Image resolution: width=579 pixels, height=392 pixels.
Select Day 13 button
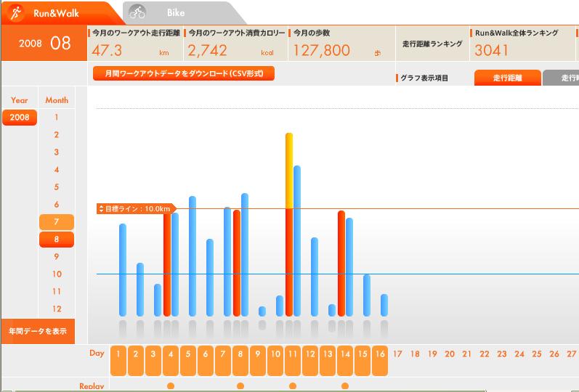click(328, 360)
